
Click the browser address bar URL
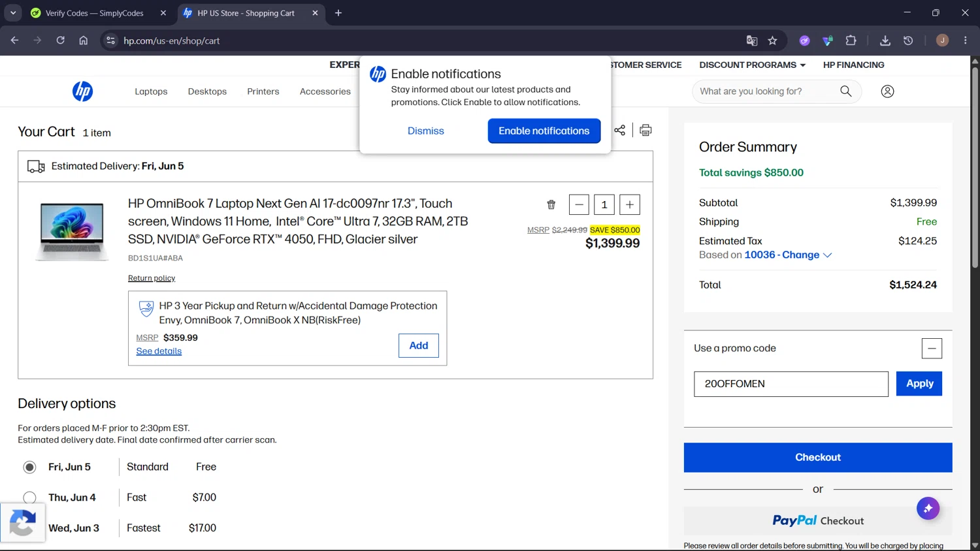[x=171, y=40]
